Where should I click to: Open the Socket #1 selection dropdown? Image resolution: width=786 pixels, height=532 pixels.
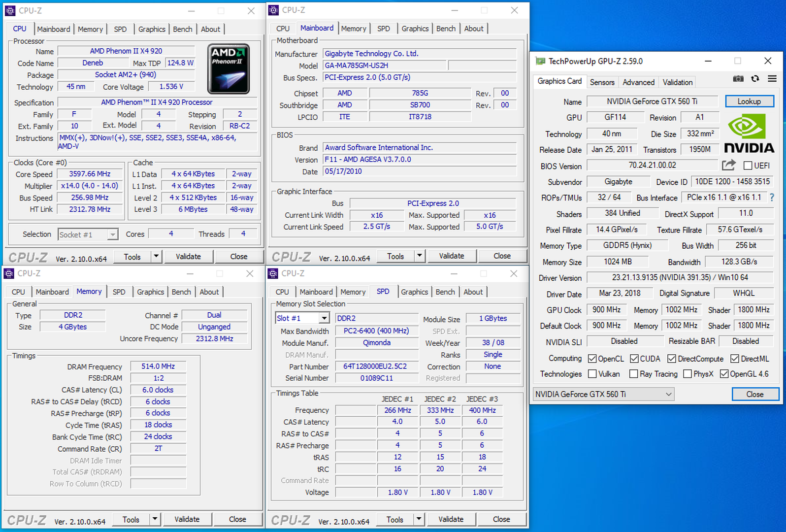coord(88,234)
